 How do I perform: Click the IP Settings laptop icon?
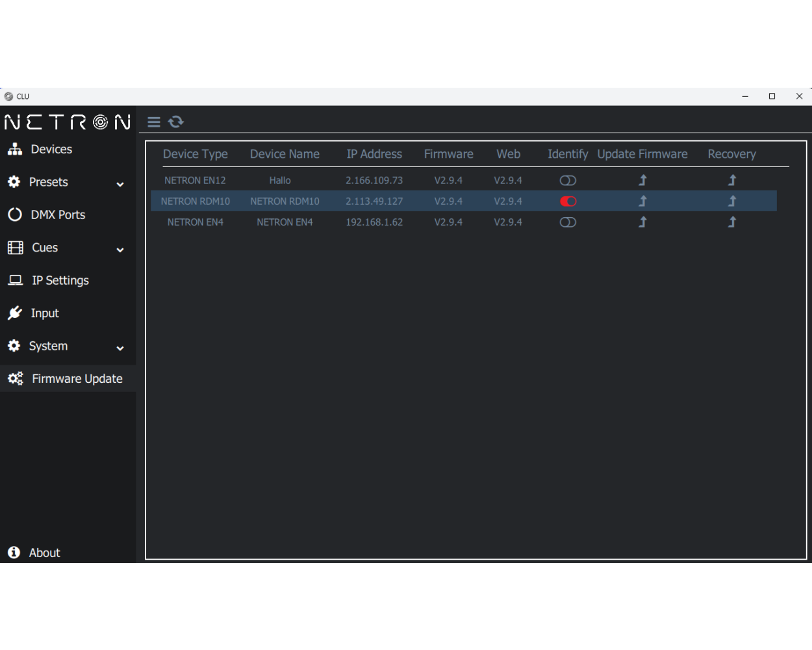15,280
